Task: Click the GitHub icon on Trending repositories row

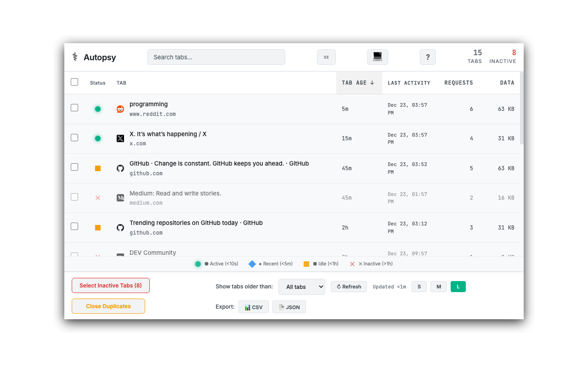Action: point(120,227)
